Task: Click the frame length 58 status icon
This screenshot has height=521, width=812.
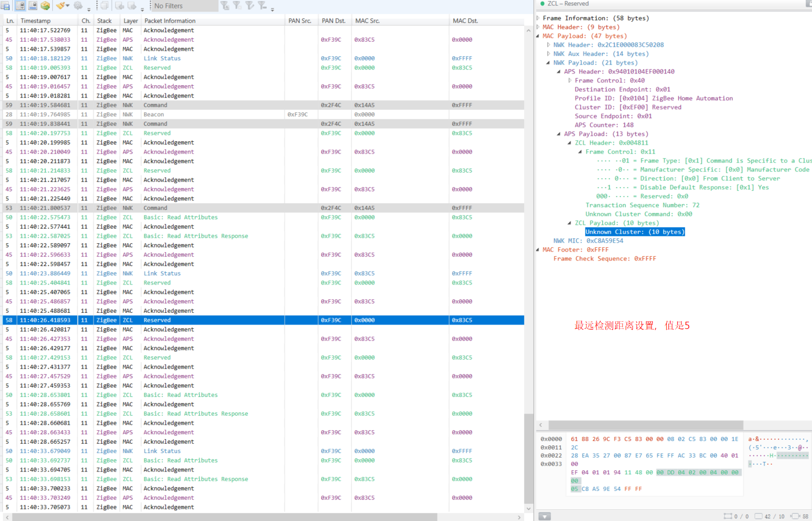Action: (795, 516)
